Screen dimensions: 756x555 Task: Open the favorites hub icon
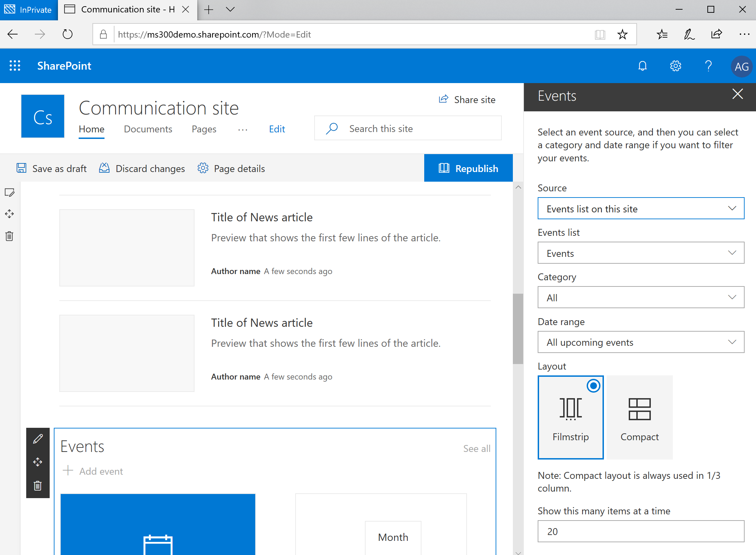[x=662, y=34]
